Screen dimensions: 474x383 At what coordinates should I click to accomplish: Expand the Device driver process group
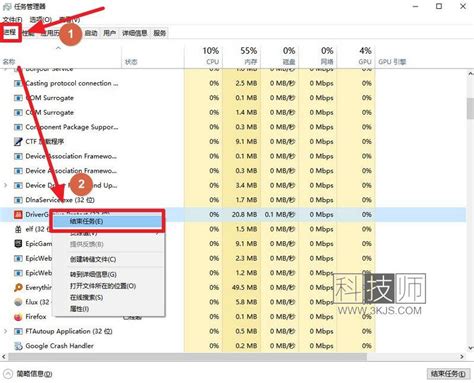coord(5,185)
